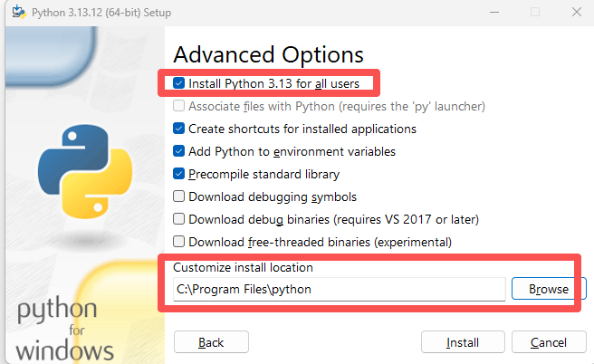The height and width of the screenshot is (364, 594).
Task: Click the Python snake logo
Action: (85, 171)
